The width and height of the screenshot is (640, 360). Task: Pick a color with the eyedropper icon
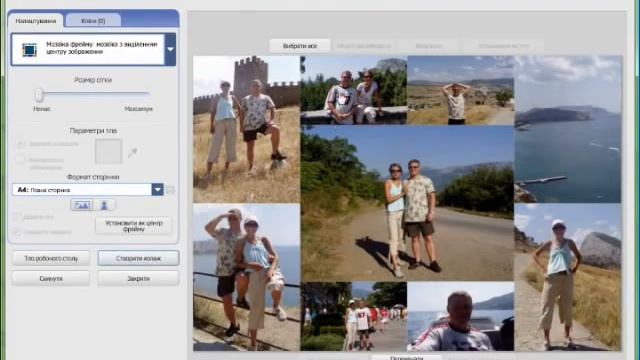(132, 153)
